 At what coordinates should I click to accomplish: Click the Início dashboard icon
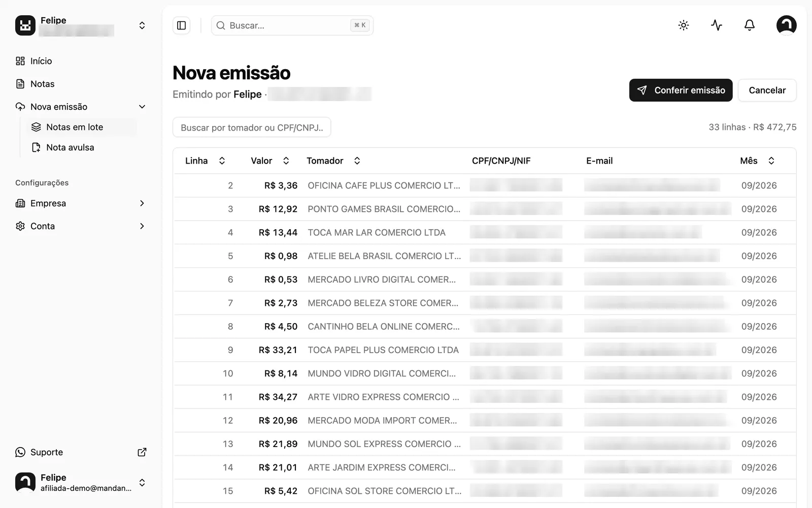[20, 61]
